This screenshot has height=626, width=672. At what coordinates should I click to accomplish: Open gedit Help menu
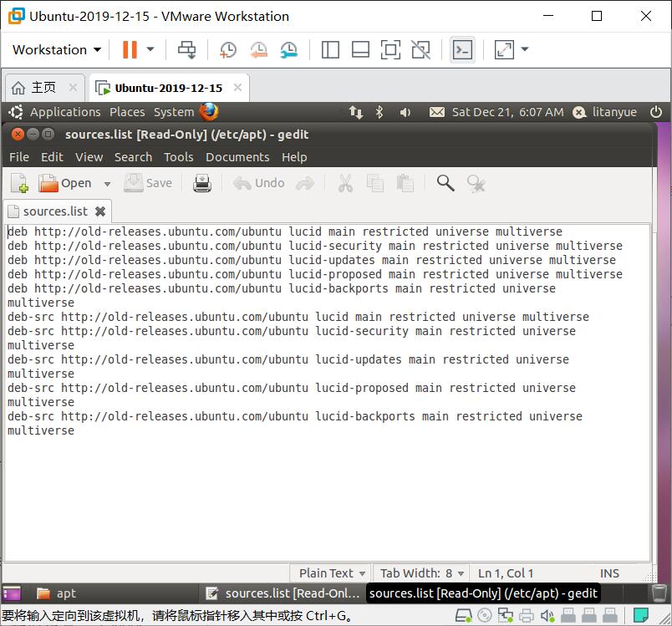click(294, 157)
